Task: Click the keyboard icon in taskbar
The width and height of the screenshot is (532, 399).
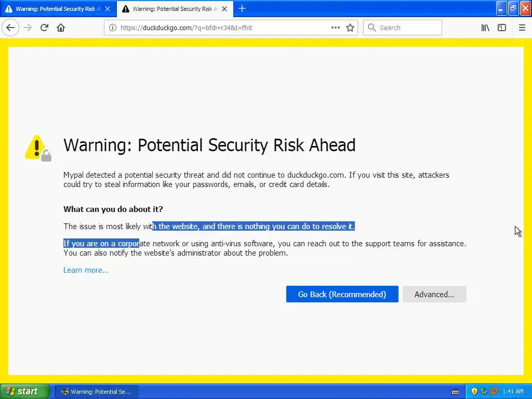Action: tap(455, 392)
